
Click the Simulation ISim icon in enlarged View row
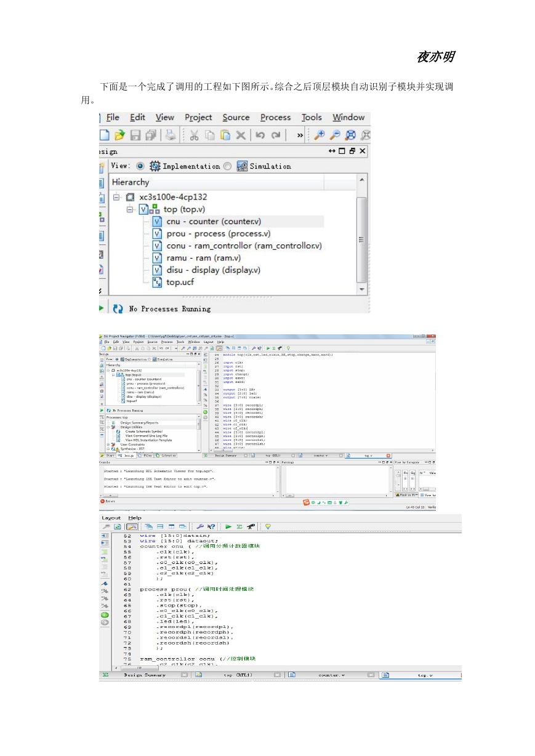(x=242, y=166)
